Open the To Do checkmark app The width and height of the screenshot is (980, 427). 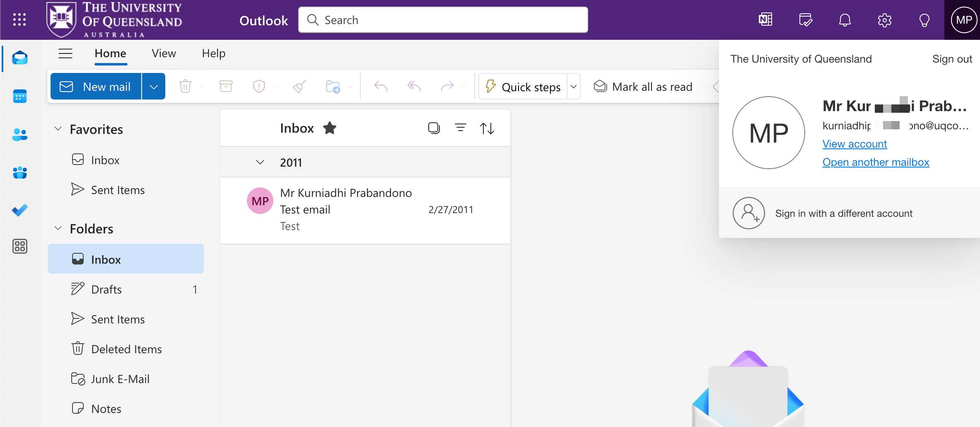(20, 210)
